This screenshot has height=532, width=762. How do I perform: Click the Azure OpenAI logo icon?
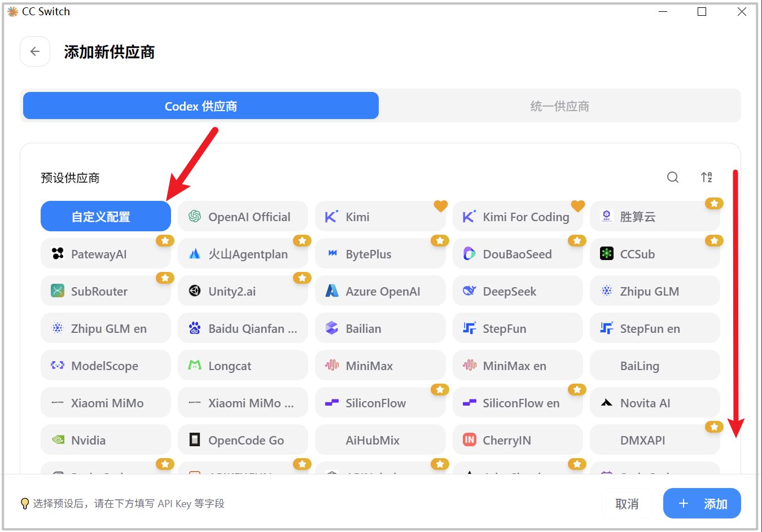332,291
